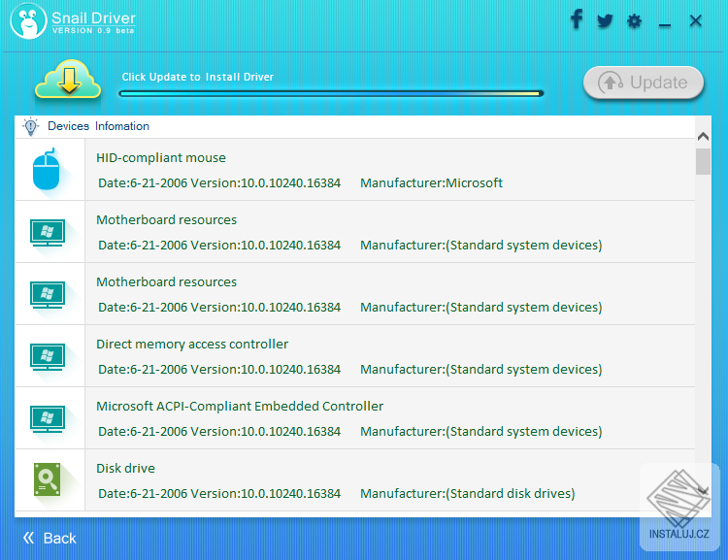Click the Snail Driver title text

[x=93, y=17]
